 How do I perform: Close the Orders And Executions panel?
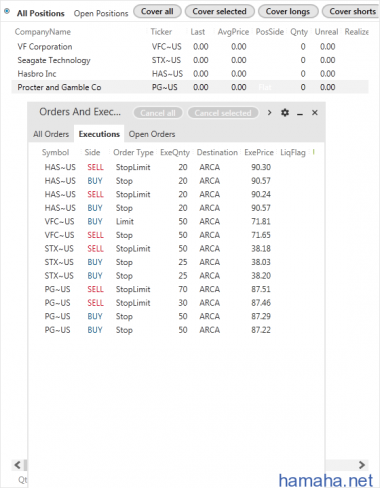pyautogui.click(x=315, y=113)
